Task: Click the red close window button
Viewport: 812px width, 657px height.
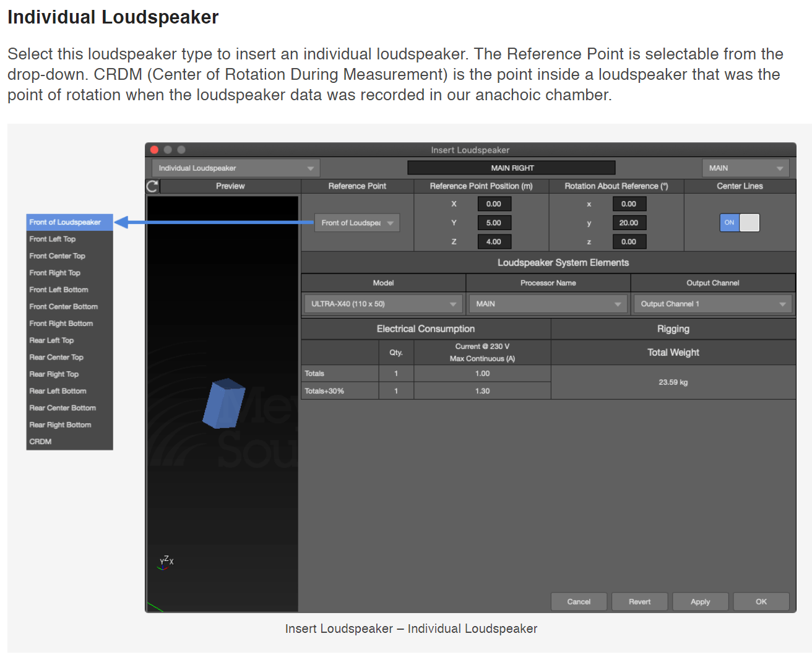Action: click(154, 150)
